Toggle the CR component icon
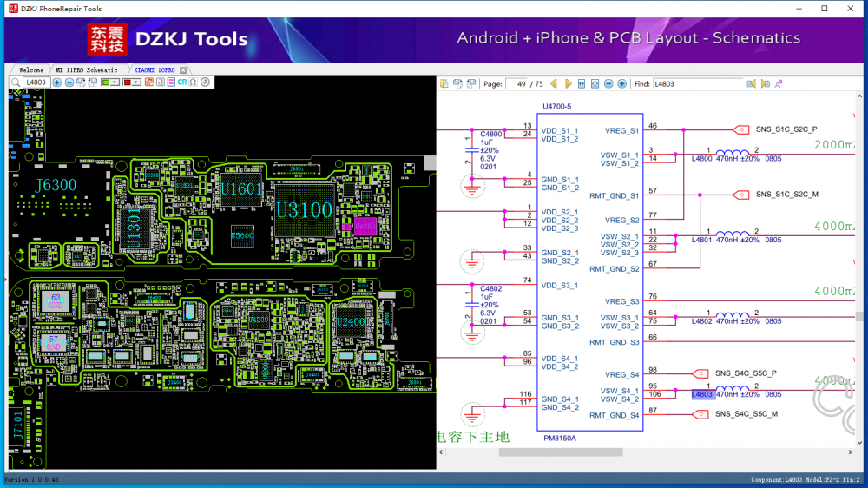The image size is (868, 488). coord(182,82)
